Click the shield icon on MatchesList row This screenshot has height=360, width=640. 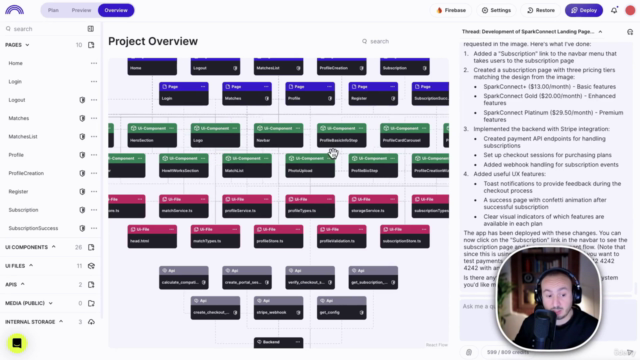click(x=82, y=137)
